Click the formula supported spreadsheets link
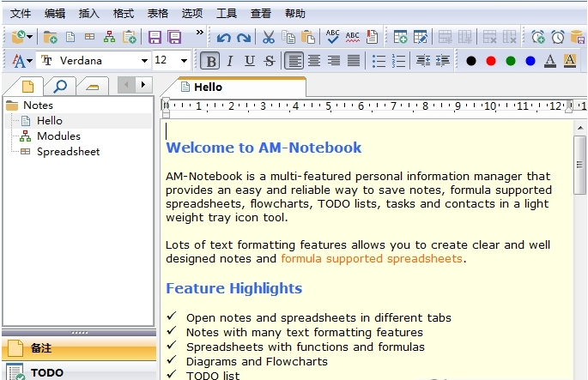 pyautogui.click(x=371, y=258)
